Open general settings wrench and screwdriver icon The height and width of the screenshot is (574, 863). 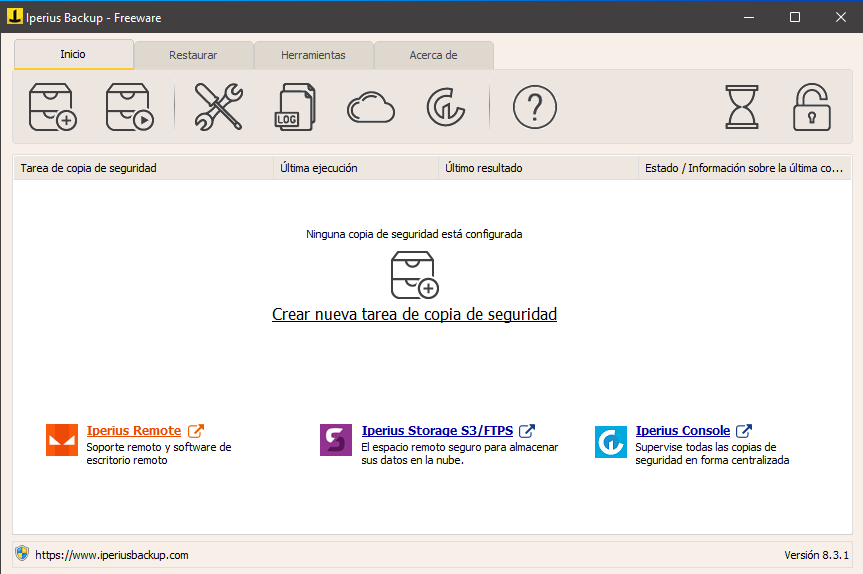click(x=218, y=107)
